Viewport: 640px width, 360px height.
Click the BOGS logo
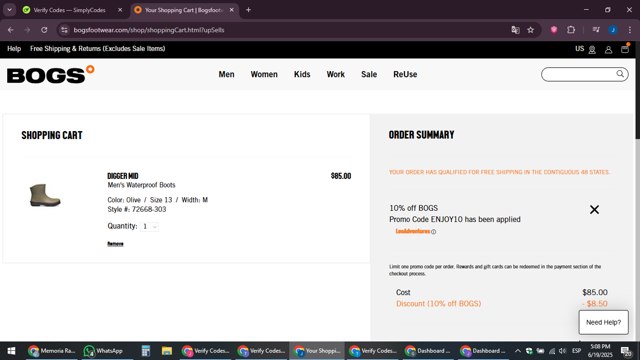tap(50, 74)
